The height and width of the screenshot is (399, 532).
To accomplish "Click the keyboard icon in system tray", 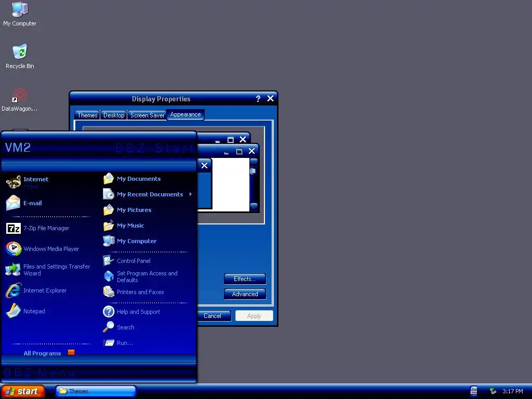I will click(x=474, y=391).
